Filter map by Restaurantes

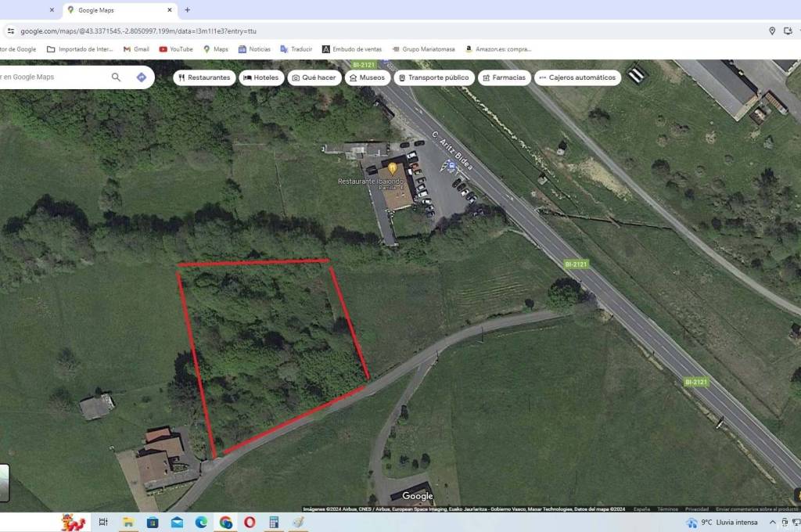click(204, 77)
